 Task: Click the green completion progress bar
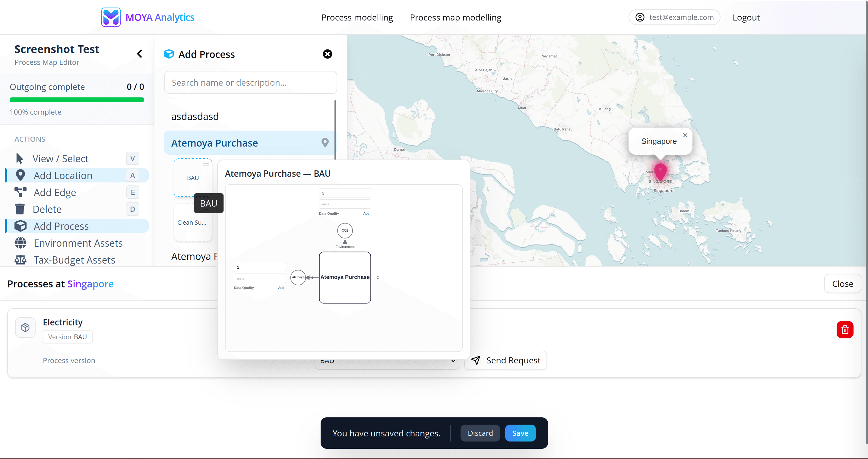pos(77,100)
